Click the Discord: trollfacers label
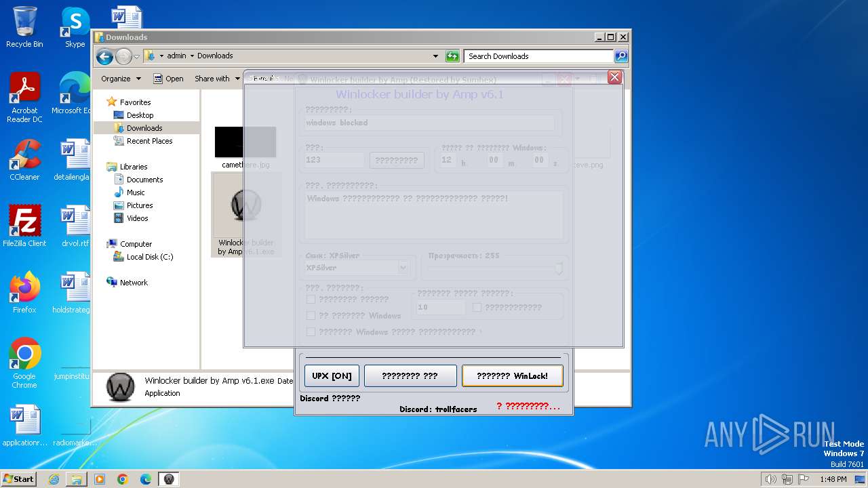868x488 pixels. coord(438,409)
